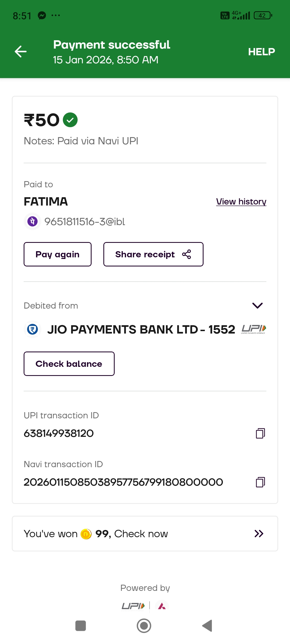This screenshot has height=644, width=290.
Task: Open the won coins reward arrow
Action: coord(259,534)
